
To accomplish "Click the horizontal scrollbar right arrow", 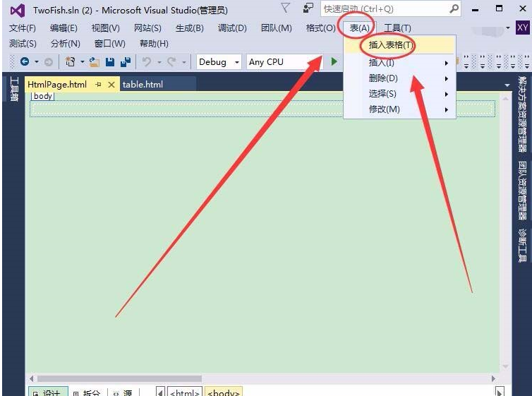I will click(x=493, y=378).
